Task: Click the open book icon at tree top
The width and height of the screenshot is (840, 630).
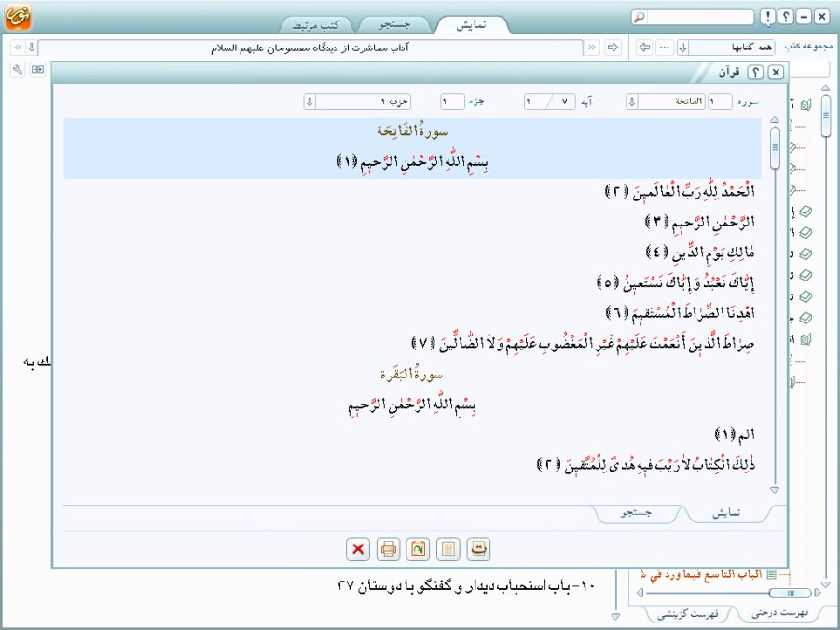Action: click(x=806, y=104)
